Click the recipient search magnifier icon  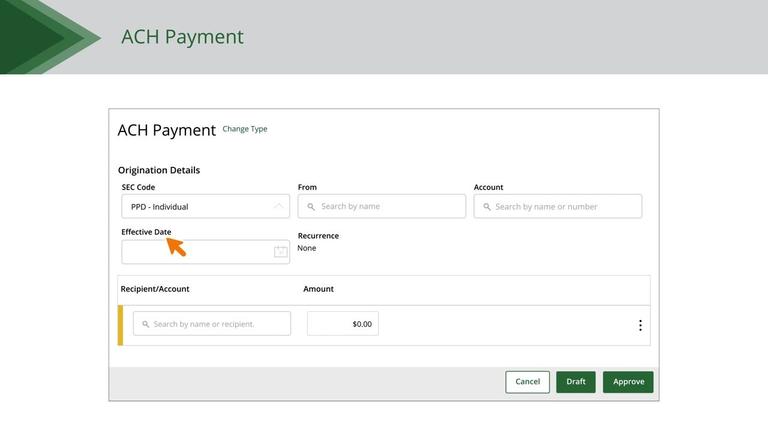(x=145, y=324)
